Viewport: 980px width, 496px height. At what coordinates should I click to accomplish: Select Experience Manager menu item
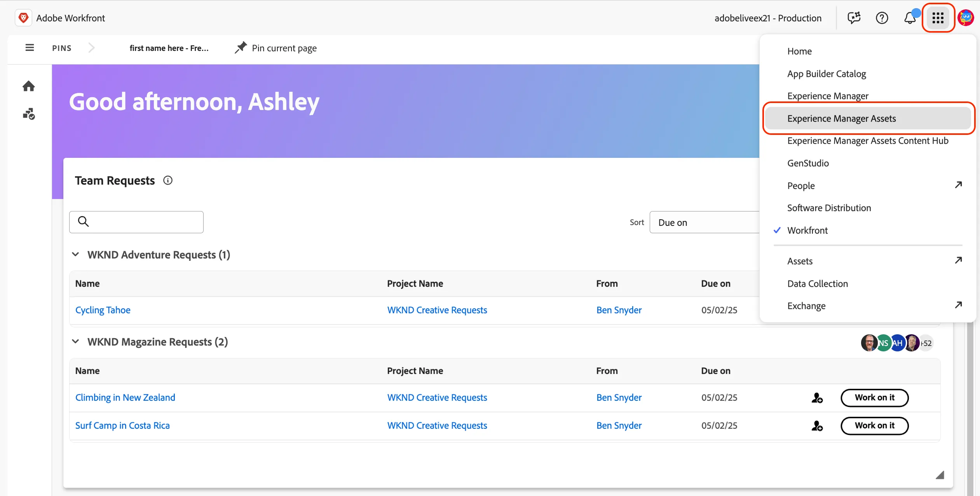tap(828, 96)
